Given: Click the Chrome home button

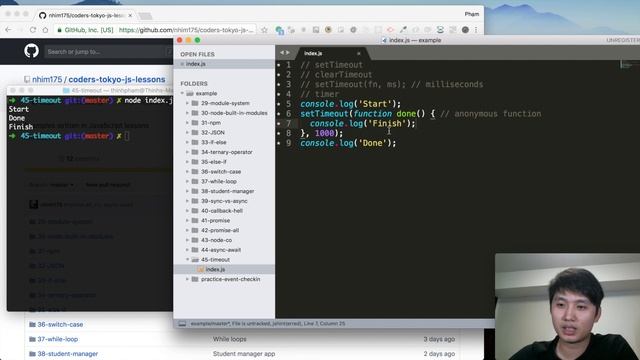Looking at the screenshot, I should (45, 30).
